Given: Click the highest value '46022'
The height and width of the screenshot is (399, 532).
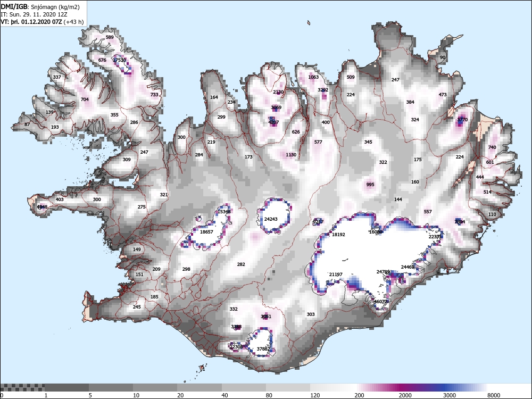Looking at the screenshot, I should click(x=380, y=302).
